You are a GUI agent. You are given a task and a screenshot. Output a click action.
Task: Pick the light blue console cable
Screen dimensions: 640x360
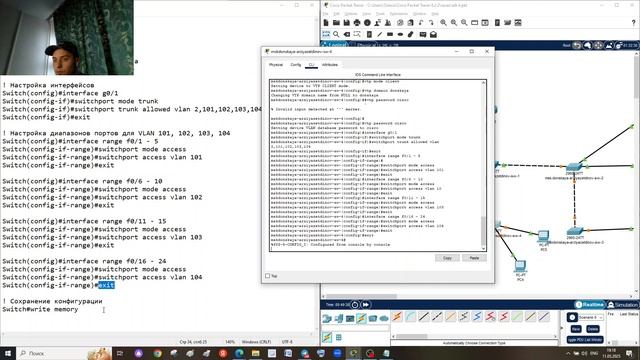tap(411, 317)
